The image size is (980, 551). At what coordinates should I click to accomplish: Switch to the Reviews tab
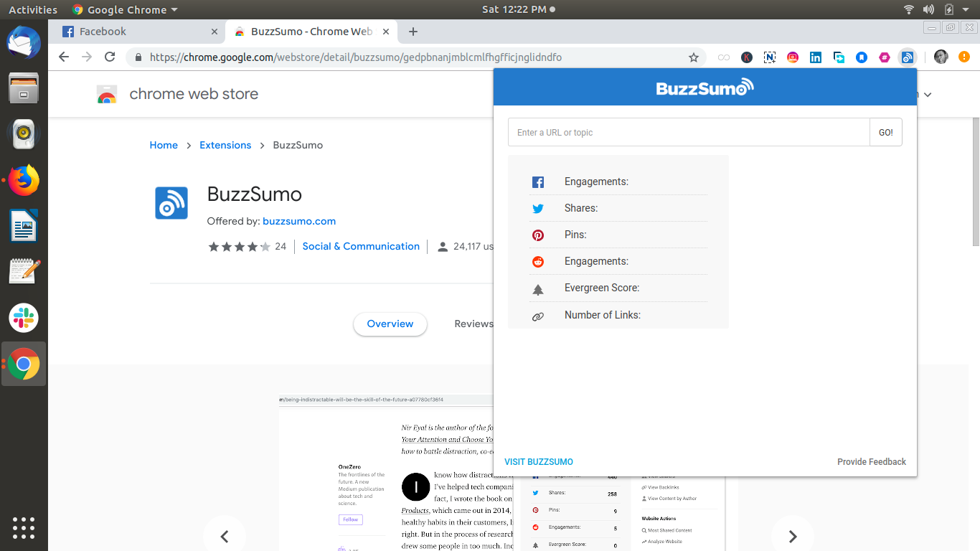pyautogui.click(x=474, y=324)
